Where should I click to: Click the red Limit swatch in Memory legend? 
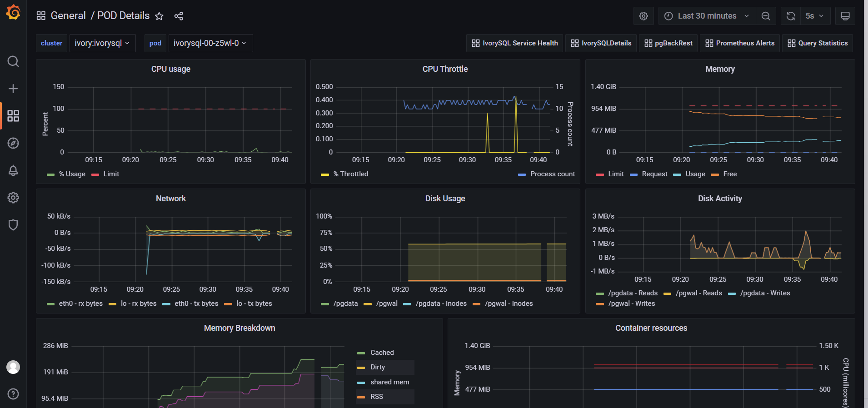600,174
